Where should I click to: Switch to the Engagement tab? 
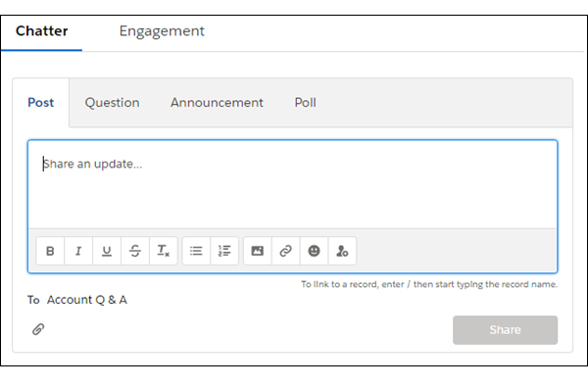162,30
